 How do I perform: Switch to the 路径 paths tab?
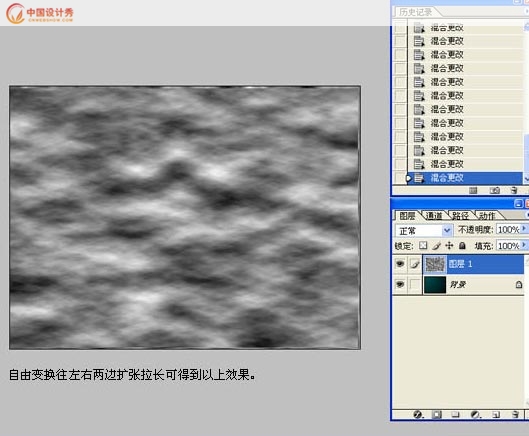point(460,216)
